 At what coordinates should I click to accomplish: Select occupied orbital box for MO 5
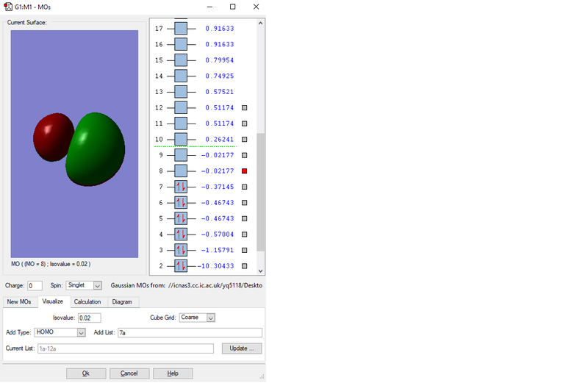[181, 218]
